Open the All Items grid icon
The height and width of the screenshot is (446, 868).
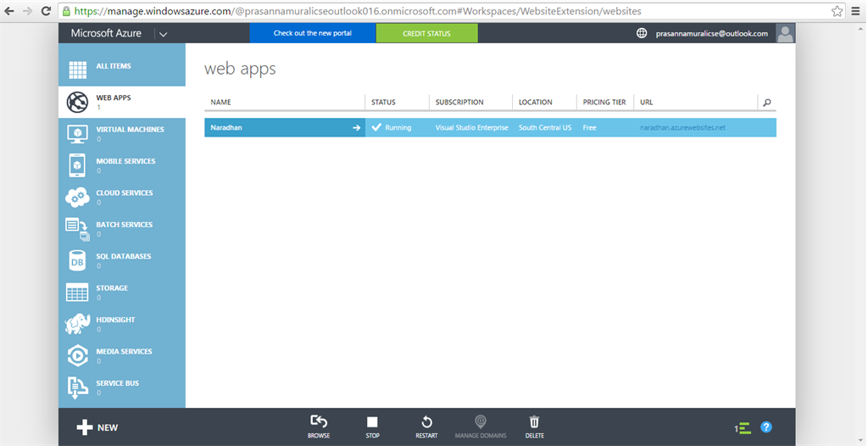[x=77, y=70]
